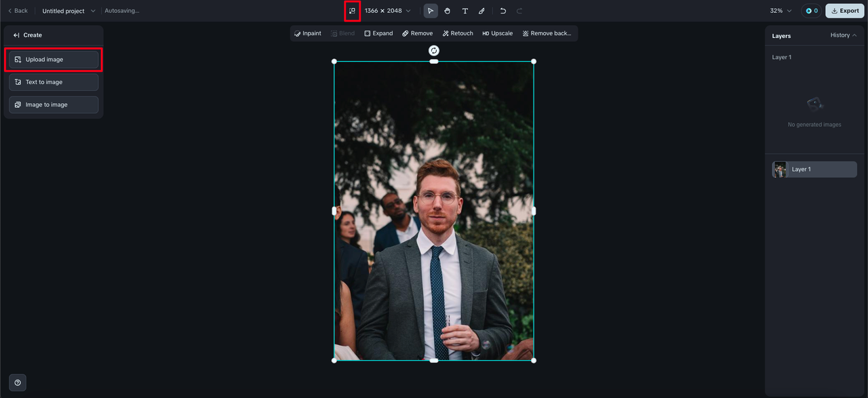Open the Inpaint tool
The image size is (868, 398).
pos(308,33)
